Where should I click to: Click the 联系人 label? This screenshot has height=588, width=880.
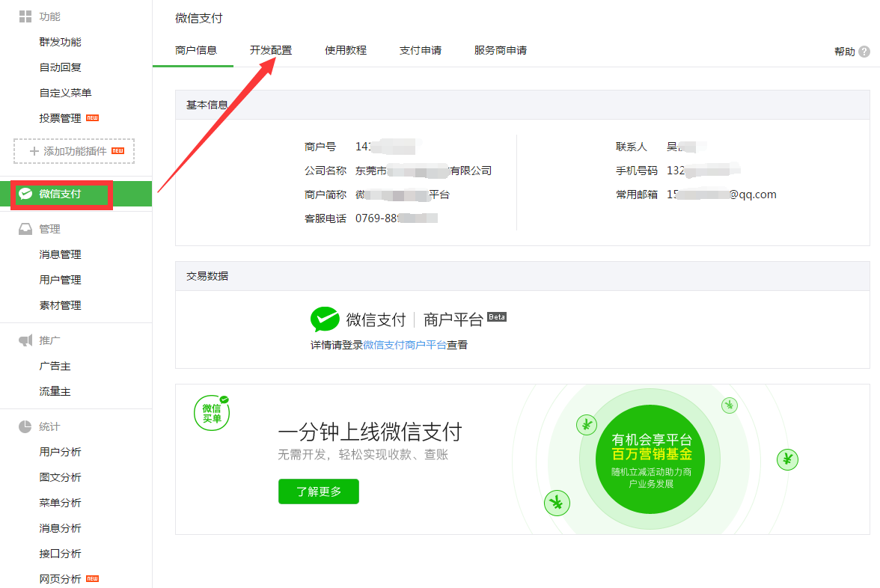(x=632, y=147)
